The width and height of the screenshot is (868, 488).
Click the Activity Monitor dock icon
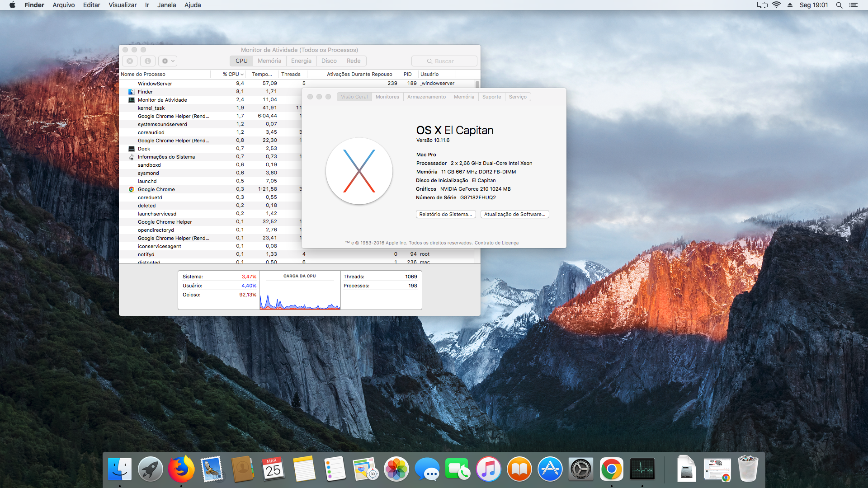pyautogui.click(x=642, y=469)
